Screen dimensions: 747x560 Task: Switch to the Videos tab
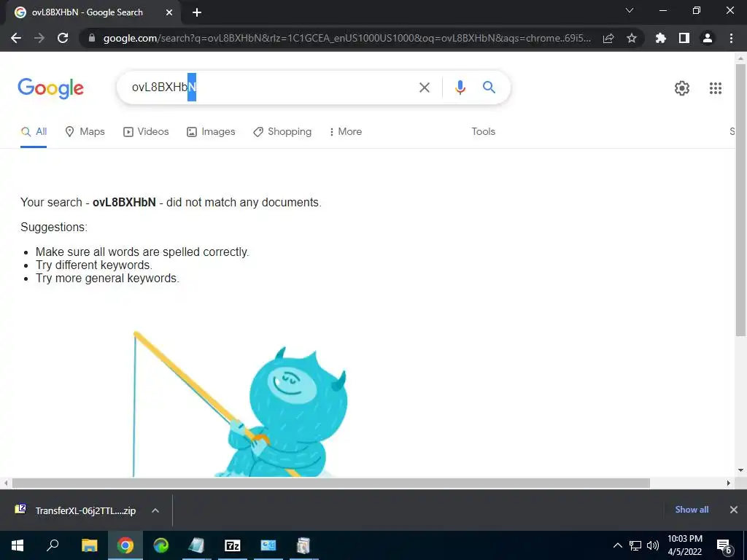[x=146, y=132]
